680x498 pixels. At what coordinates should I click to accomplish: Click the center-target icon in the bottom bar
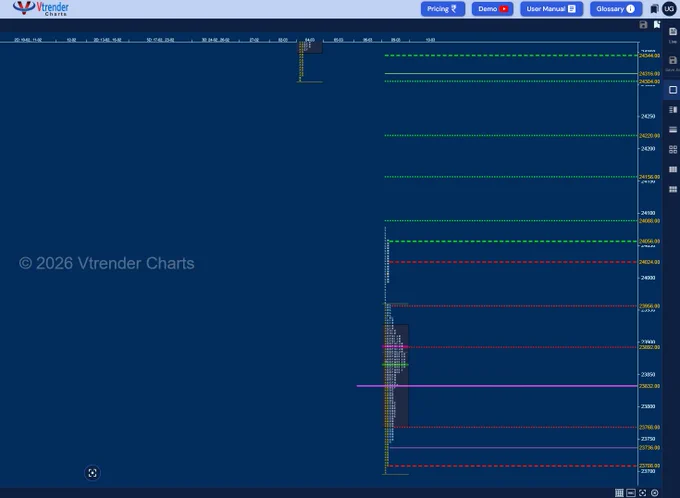(x=643, y=493)
